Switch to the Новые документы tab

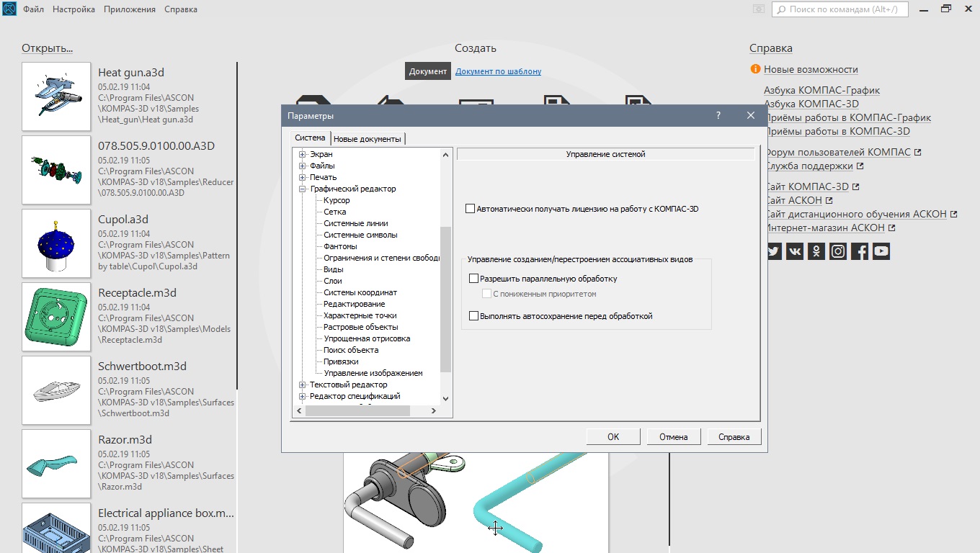[367, 139]
